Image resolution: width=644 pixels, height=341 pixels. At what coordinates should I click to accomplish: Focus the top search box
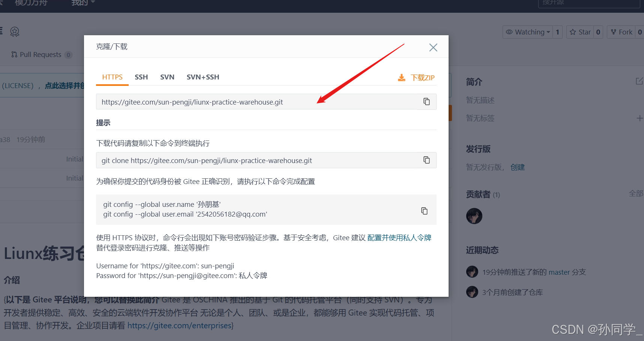589,3
